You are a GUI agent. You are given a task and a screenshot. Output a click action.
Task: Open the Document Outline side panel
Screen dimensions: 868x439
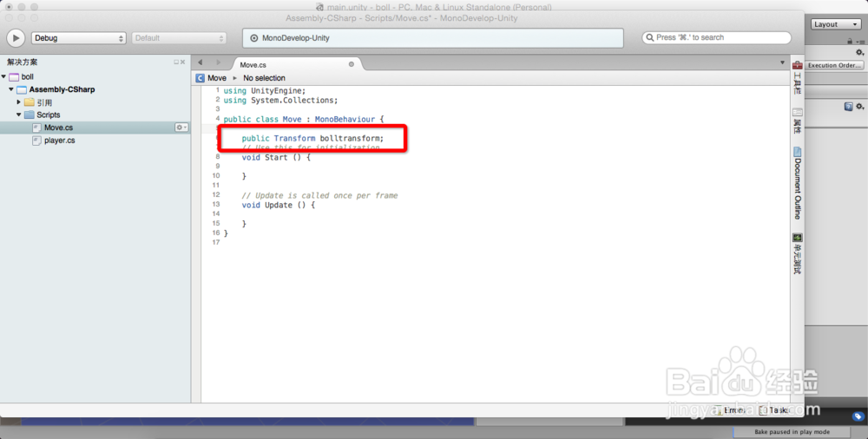click(797, 183)
